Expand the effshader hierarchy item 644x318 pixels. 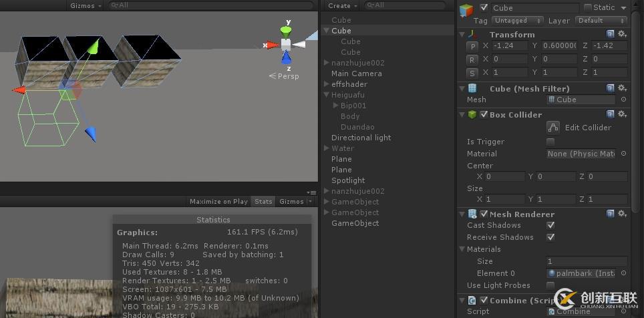coord(327,84)
